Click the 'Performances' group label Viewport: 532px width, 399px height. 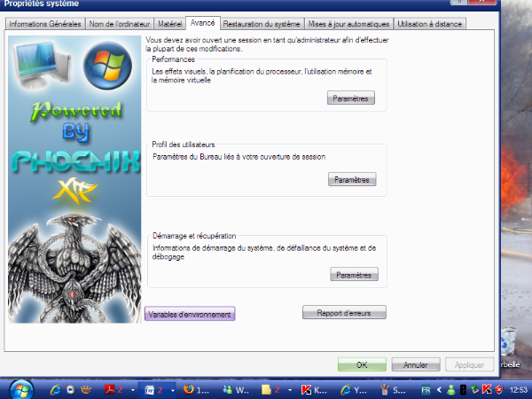(173, 59)
